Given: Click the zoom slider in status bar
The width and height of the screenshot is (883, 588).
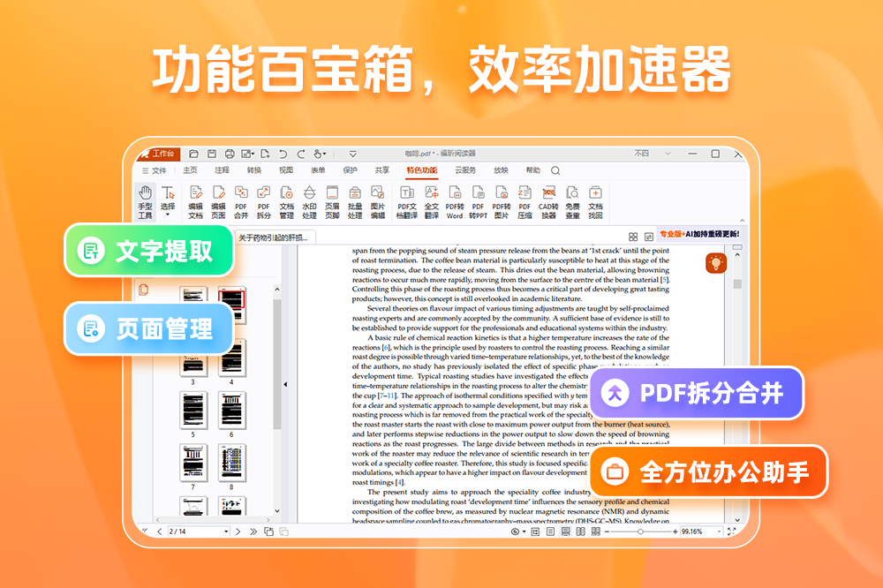Looking at the screenshot, I should tap(639, 531).
